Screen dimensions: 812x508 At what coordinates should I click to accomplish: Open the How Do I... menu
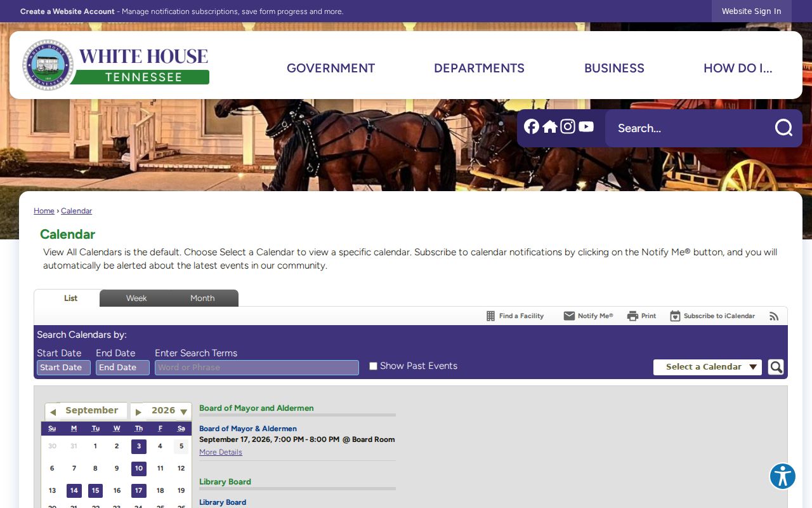[x=738, y=68]
